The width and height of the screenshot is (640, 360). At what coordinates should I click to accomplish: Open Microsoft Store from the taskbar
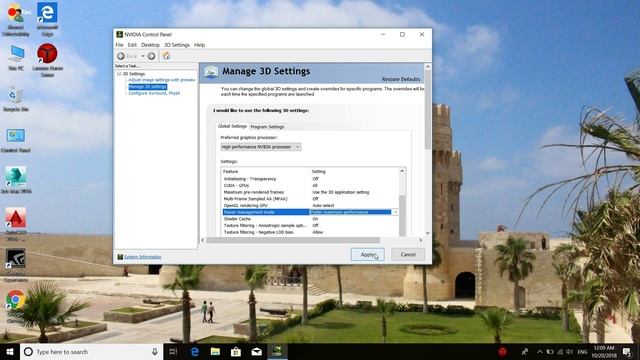[x=236, y=351]
